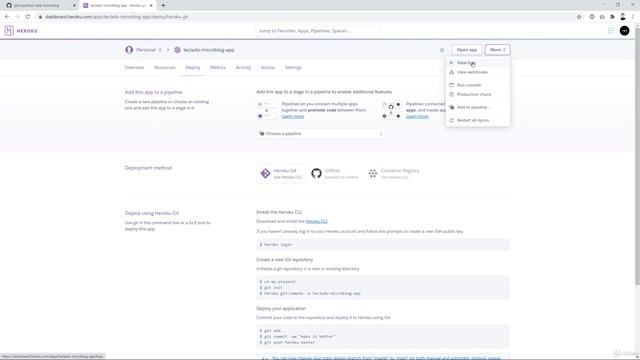Screen dimensions: 640x360
Task: Click the heroku login command block
Action: [x=382, y=244]
